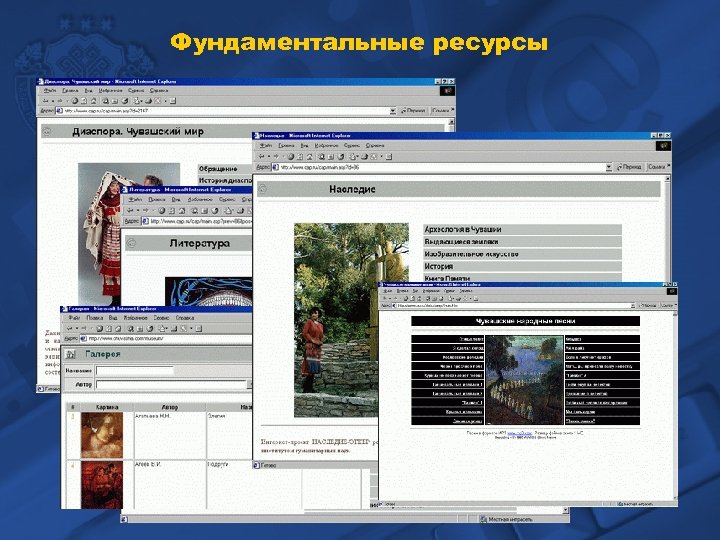Click Переход button in Наследие window

629,167
